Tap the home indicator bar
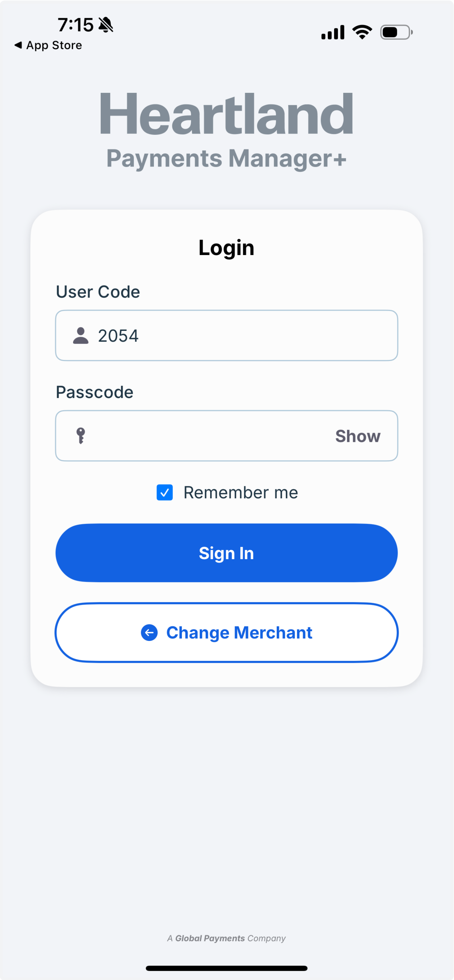454x980 pixels. pos(227,968)
